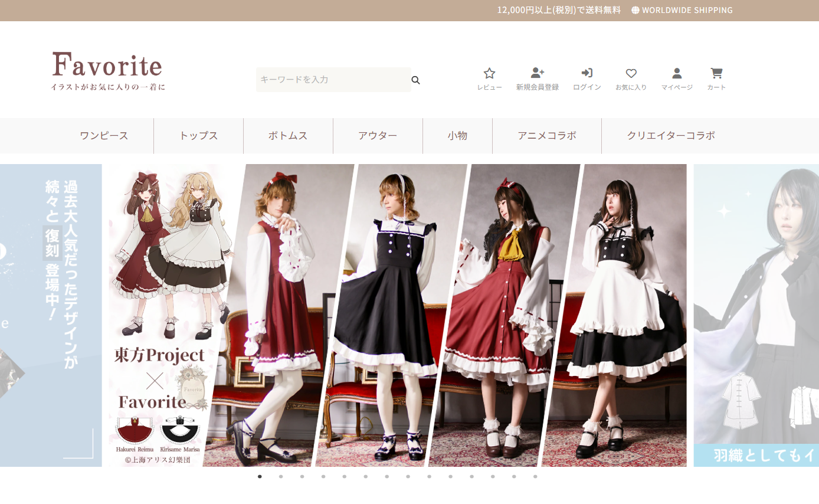Image resolution: width=819 pixels, height=504 pixels.
Task: Click the magnifier search icon
Action: click(415, 80)
